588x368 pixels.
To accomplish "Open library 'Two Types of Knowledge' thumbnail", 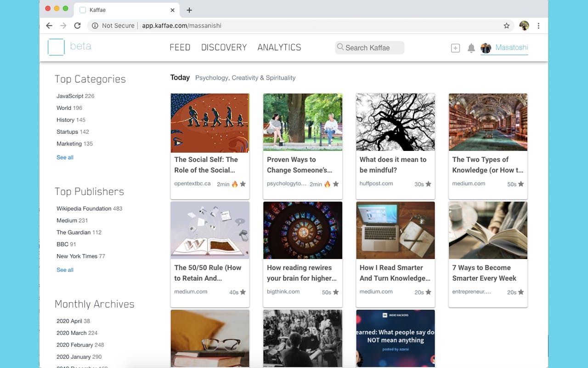I will (x=488, y=122).
